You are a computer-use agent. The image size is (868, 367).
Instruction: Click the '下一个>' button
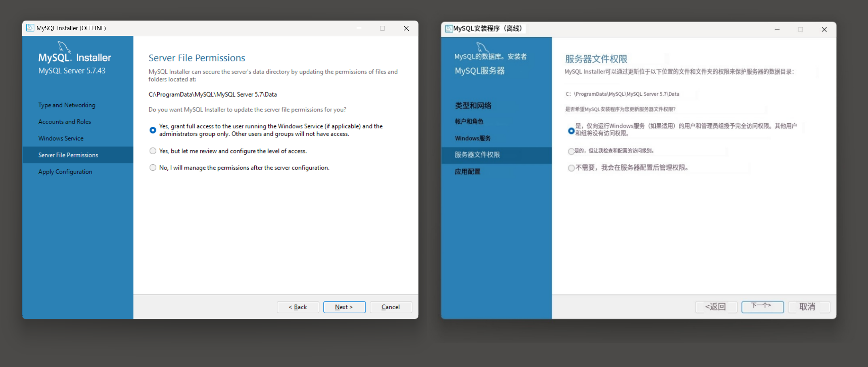762,307
